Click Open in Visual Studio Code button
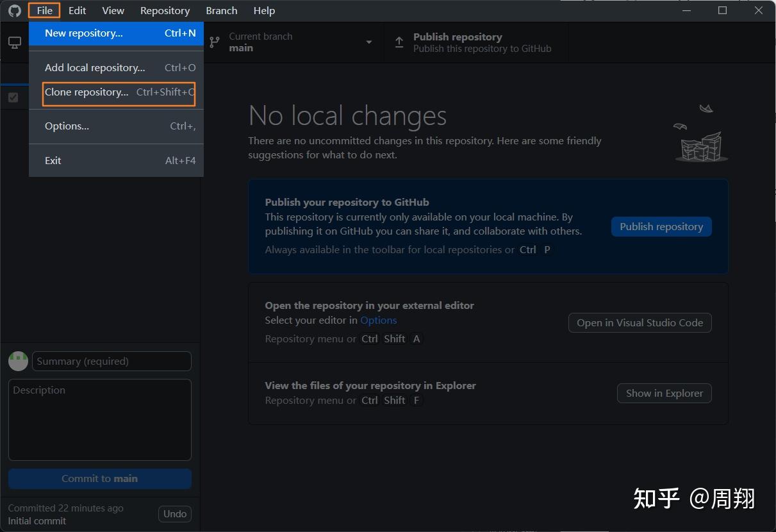Image resolution: width=776 pixels, height=532 pixels. 640,322
